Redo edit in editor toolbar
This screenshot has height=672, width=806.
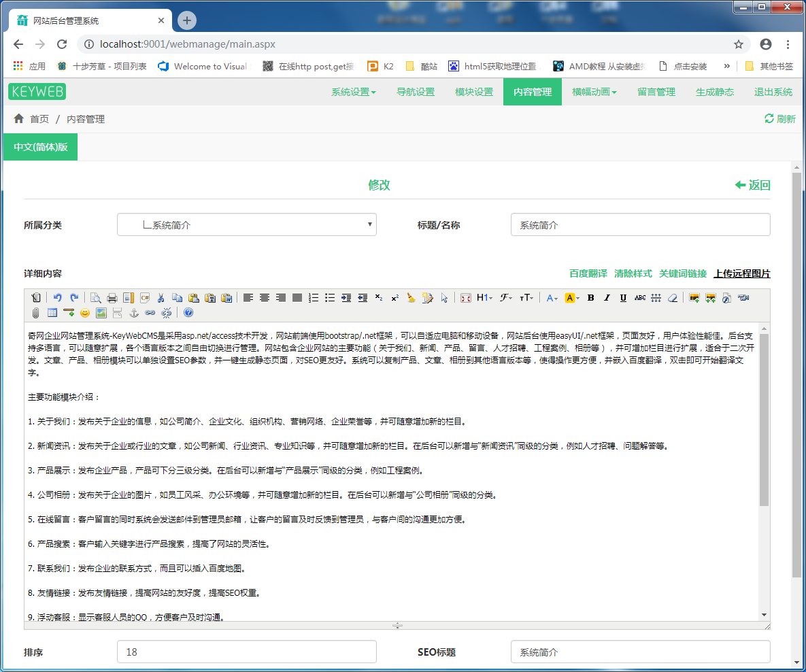pyautogui.click(x=74, y=298)
